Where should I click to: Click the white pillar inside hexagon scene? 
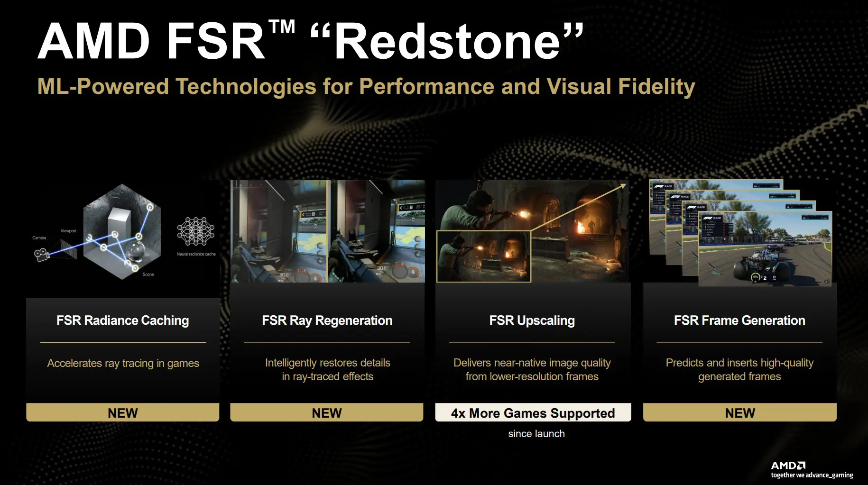[118, 224]
